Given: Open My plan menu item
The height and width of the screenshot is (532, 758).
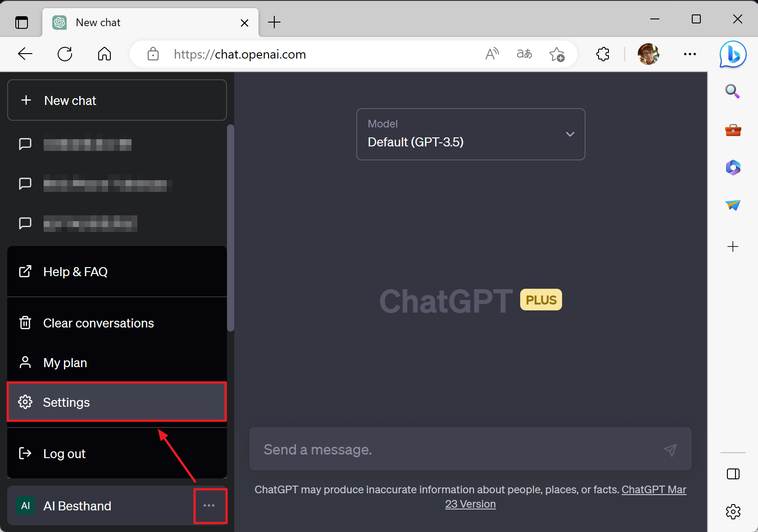Looking at the screenshot, I should coord(117,363).
